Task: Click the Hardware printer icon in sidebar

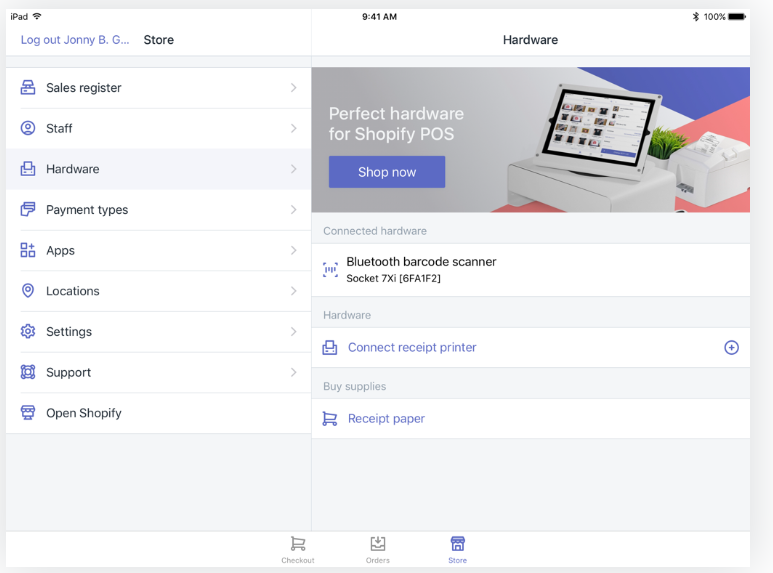Action: tap(28, 169)
